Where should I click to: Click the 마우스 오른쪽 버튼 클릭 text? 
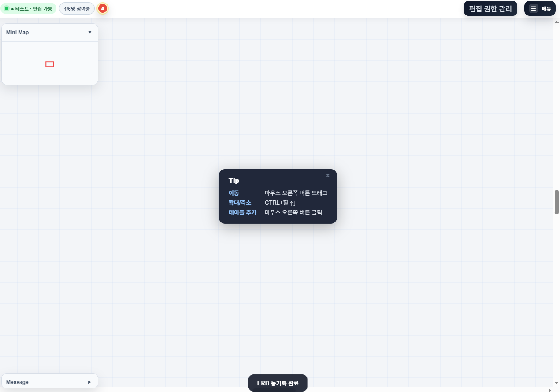293,212
